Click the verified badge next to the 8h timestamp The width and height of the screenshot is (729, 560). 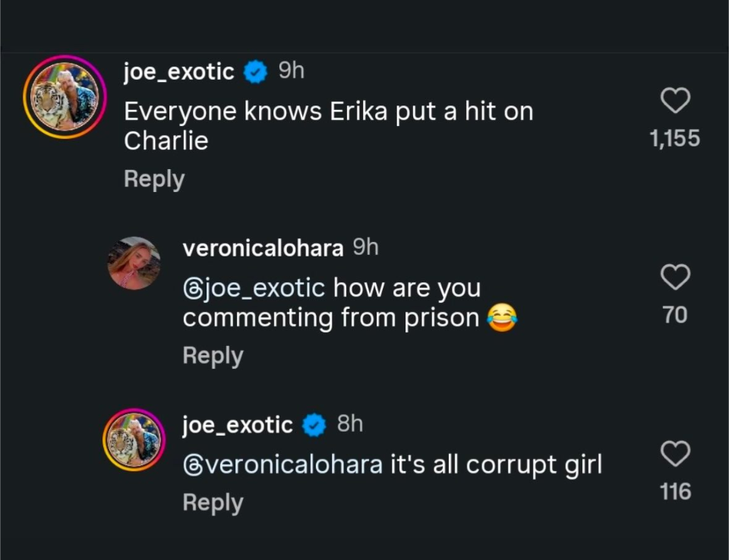(x=314, y=425)
